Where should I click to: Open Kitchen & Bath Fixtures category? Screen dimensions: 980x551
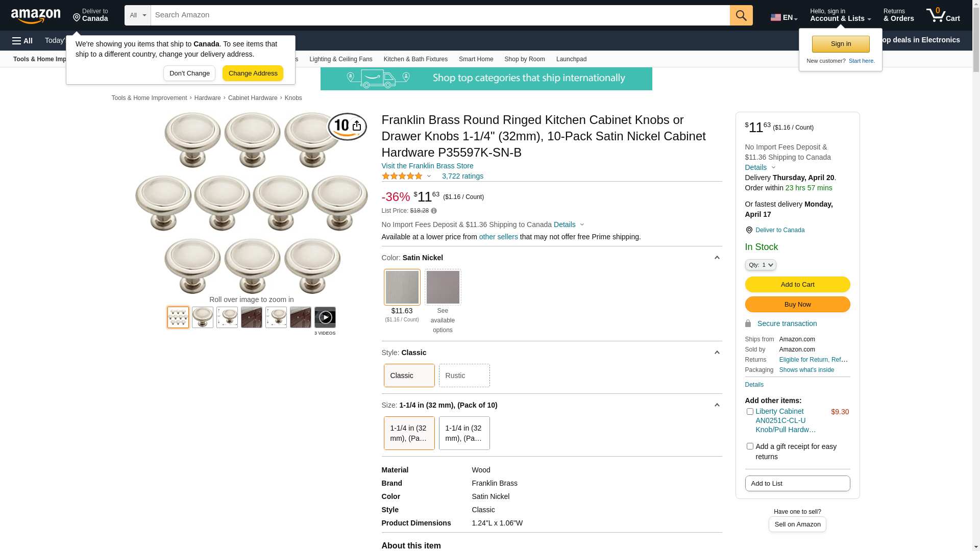click(x=415, y=59)
